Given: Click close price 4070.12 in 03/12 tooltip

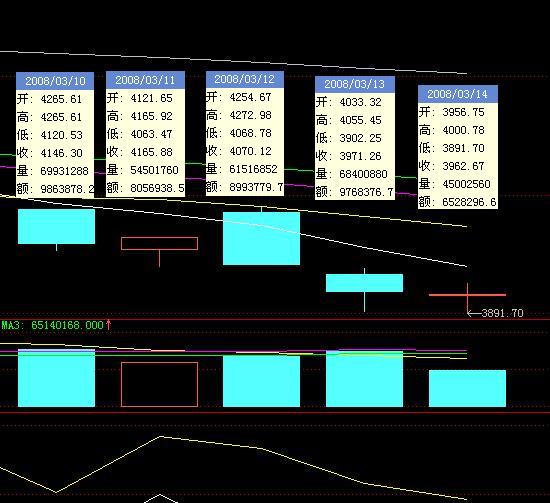Looking at the screenshot, I should click(250, 151).
